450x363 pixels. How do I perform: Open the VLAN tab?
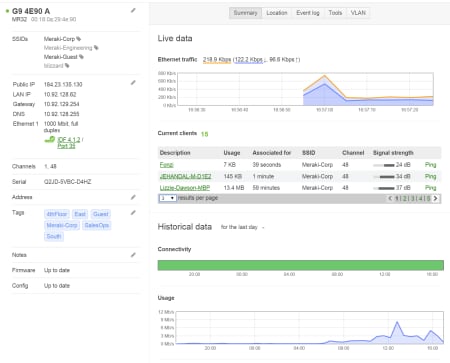tap(358, 13)
